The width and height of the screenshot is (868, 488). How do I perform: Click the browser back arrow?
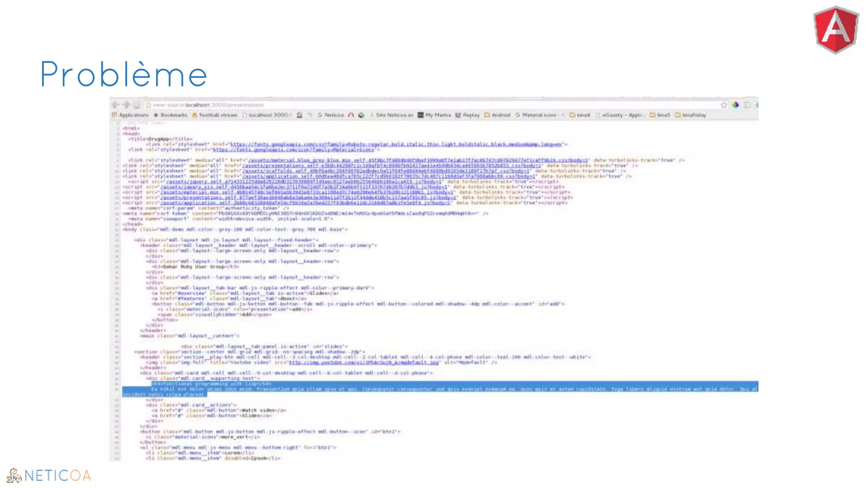115,105
